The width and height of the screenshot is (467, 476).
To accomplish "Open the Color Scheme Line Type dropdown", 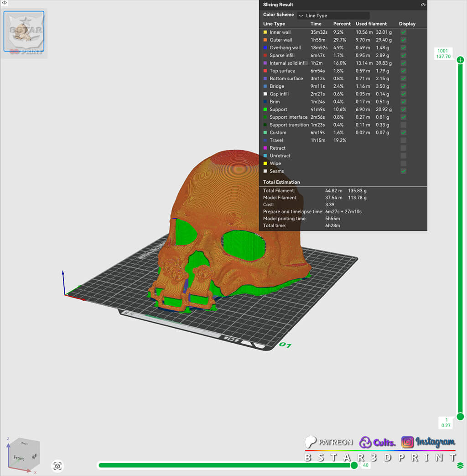I will click(333, 16).
